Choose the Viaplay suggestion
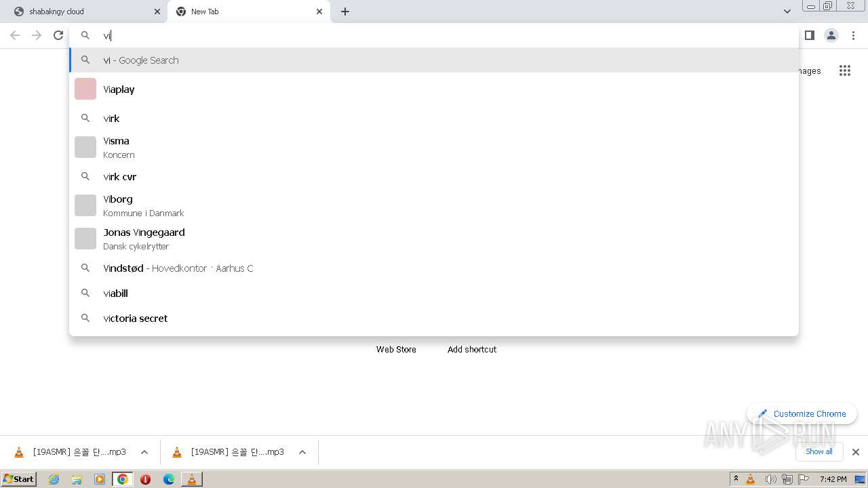868x488 pixels. [434, 89]
